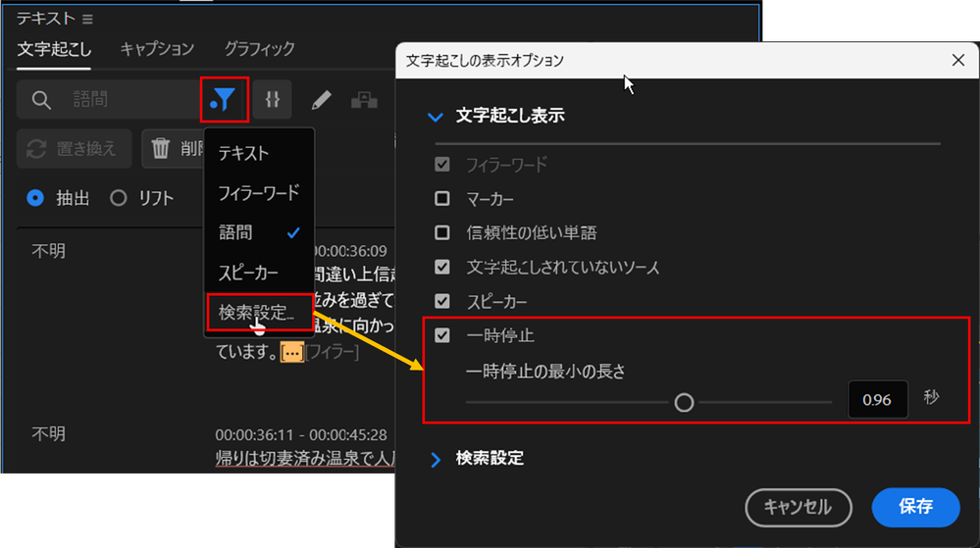Switch to the 文字起こし tab
Viewport: 980px width, 548px height.
coord(54,49)
